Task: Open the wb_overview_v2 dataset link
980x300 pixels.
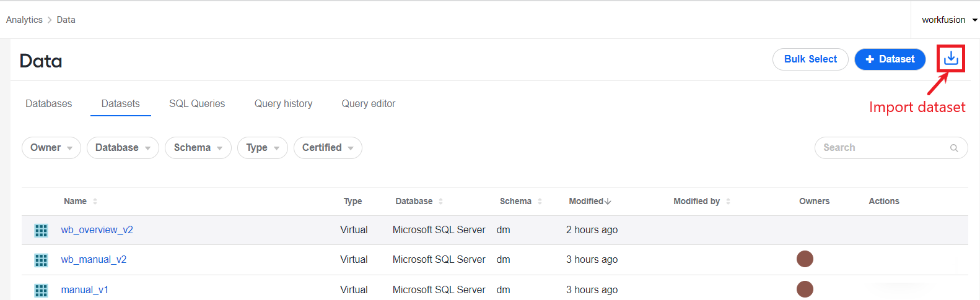Action: (x=97, y=230)
